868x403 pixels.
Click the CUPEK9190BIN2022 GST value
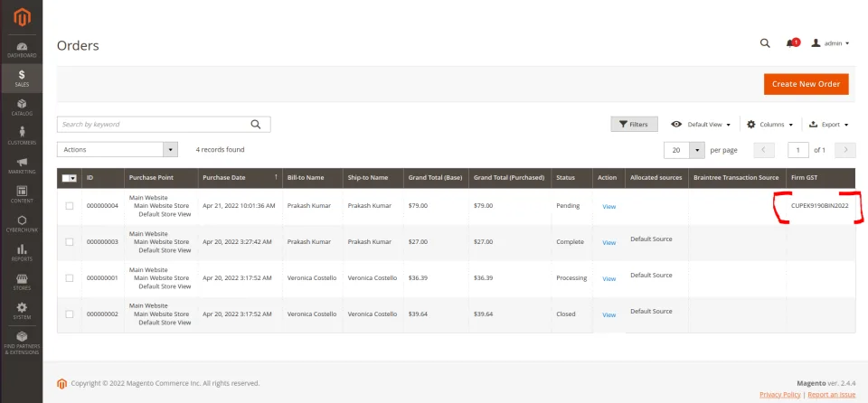click(819, 205)
